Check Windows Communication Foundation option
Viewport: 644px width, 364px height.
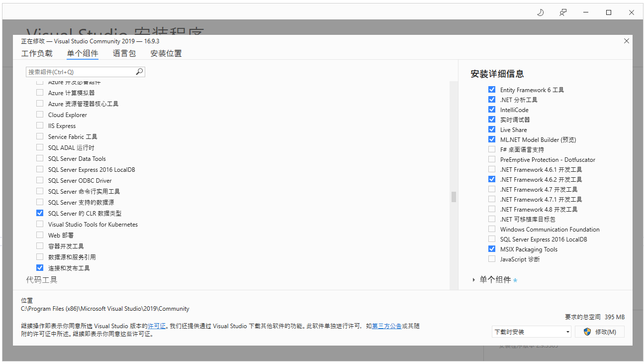(x=492, y=229)
